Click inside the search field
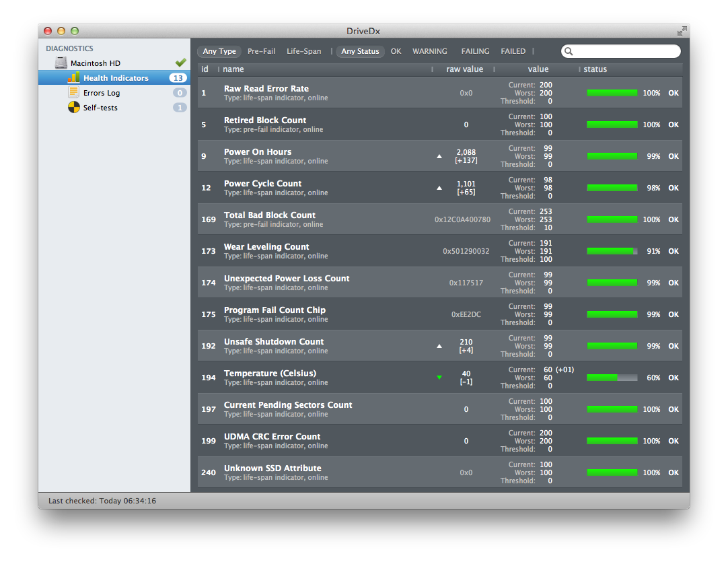Screen dimensions: 728x562 [x=621, y=51]
